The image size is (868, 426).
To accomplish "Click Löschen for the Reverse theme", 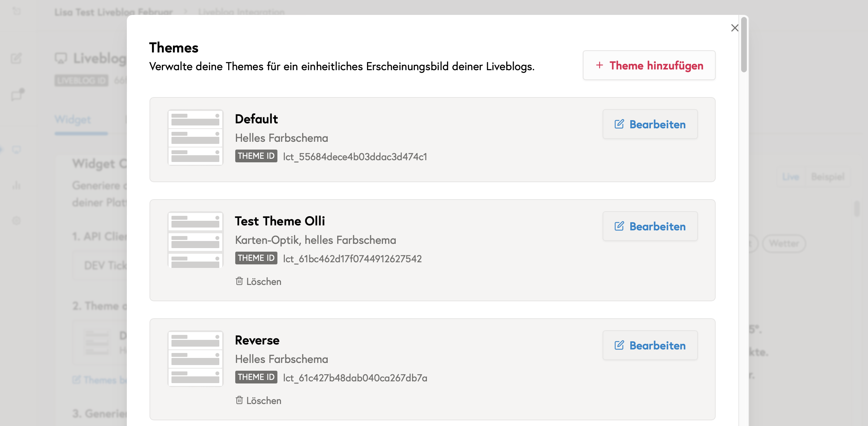I will click(264, 401).
